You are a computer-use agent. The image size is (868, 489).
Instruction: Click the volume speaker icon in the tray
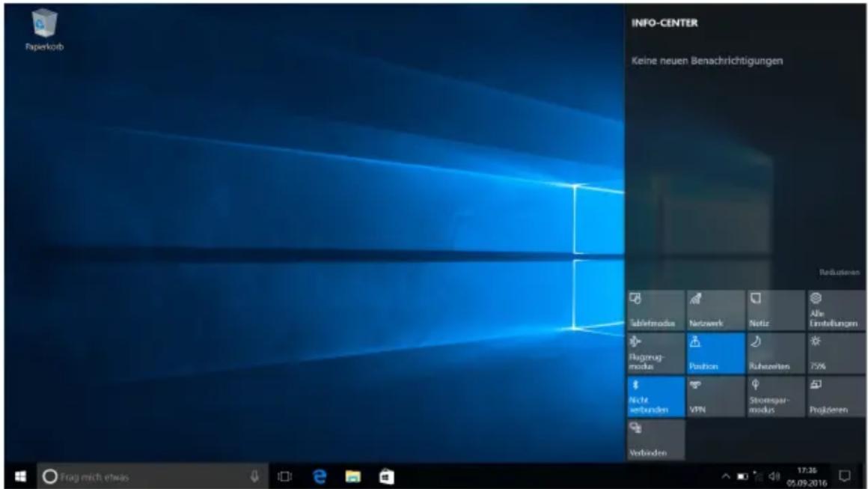(x=774, y=476)
